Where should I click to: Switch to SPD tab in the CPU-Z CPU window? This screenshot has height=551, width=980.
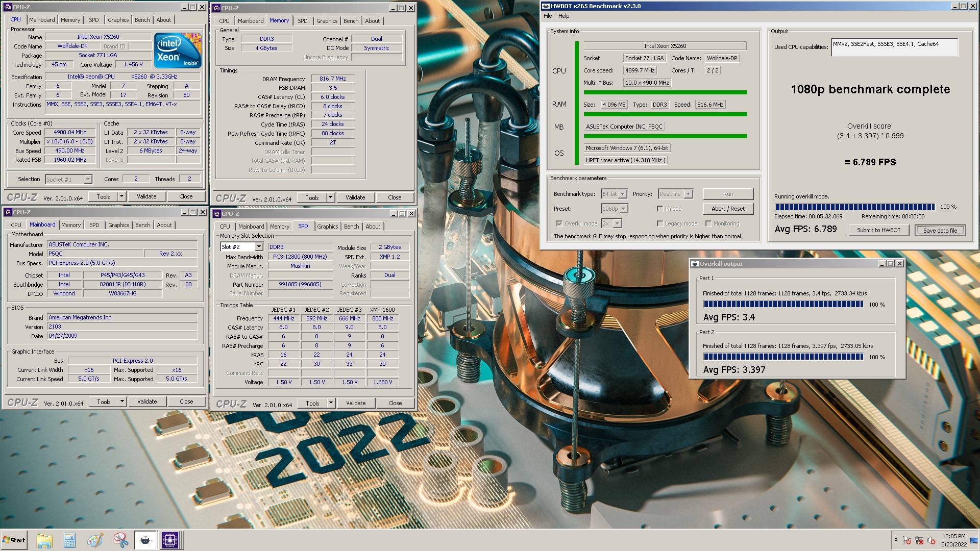[93, 20]
